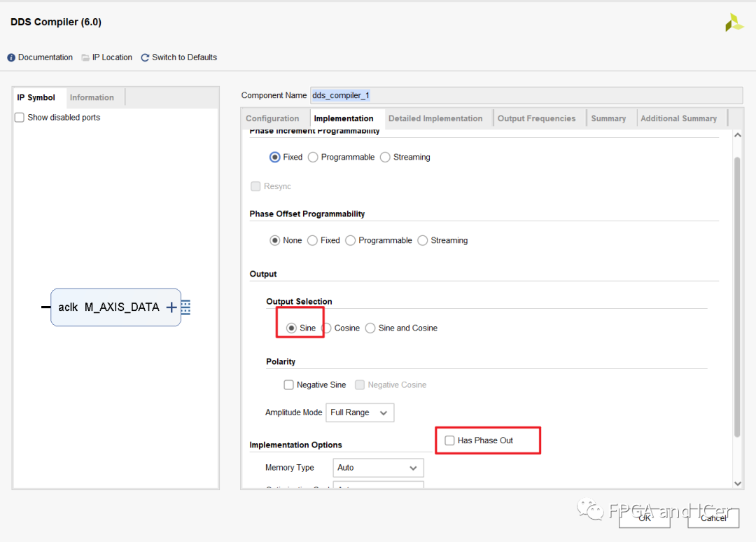Choose Cosine output selection

click(x=327, y=328)
